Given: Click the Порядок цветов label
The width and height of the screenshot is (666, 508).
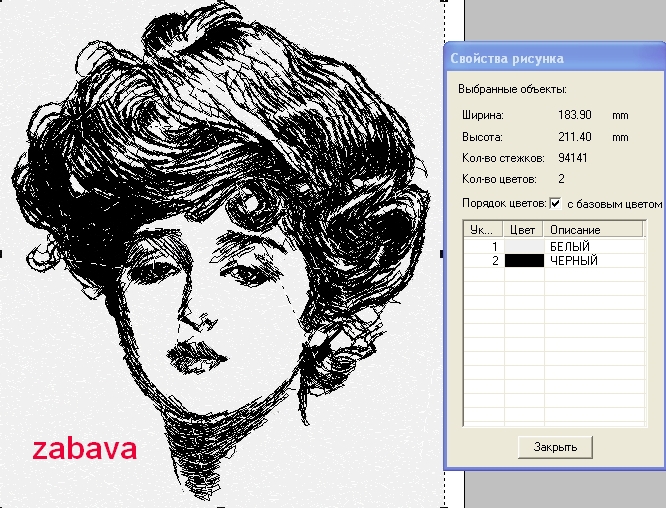Looking at the screenshot, I should [504, 203].
